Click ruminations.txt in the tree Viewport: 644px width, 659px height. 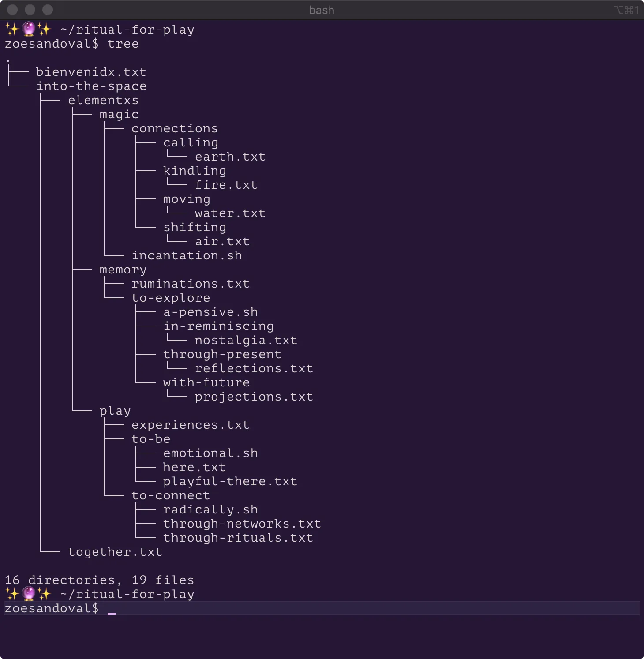[191, 284]
